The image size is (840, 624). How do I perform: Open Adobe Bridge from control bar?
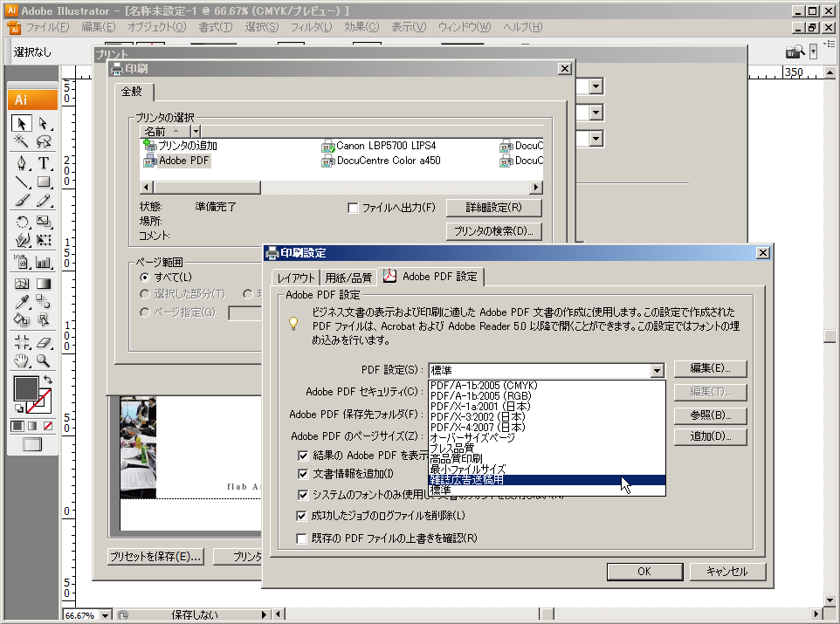pos(795,51)
